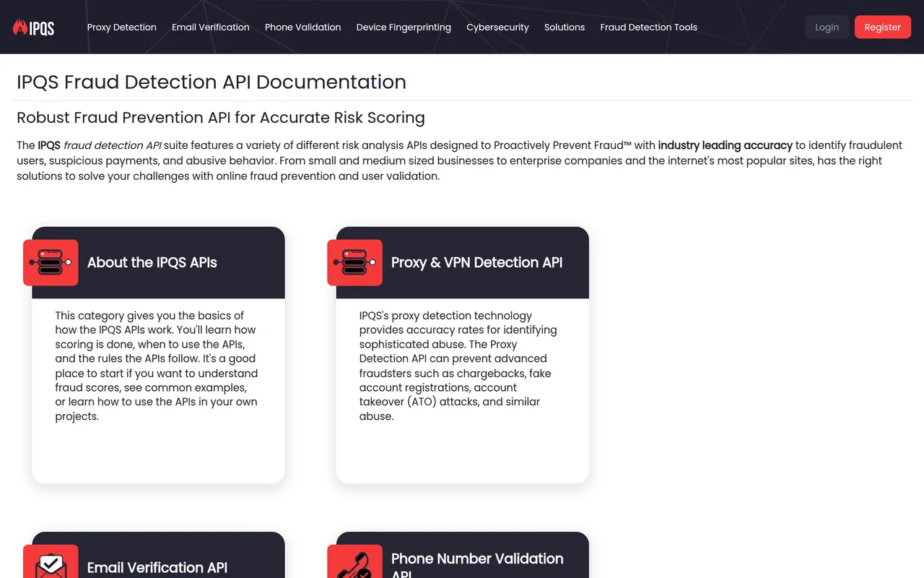Screen dimensions: 924x578
Task: Open the About the IPQS APIs card title
Action: [152, 262]
